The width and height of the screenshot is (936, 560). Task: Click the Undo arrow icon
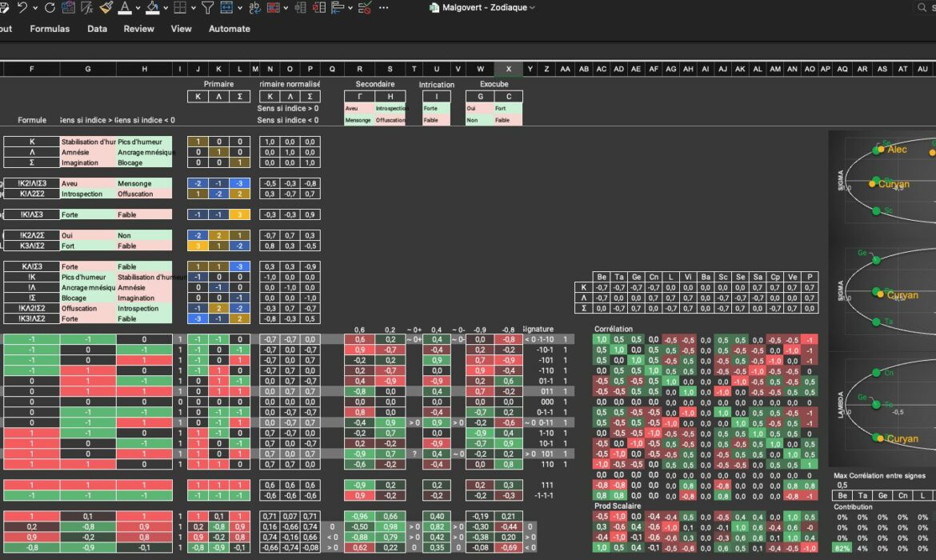22,8
